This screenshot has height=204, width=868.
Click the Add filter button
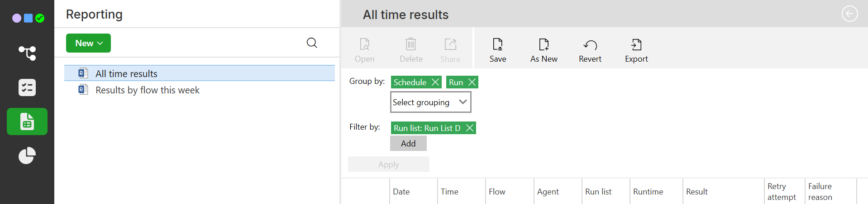(408, 144)
